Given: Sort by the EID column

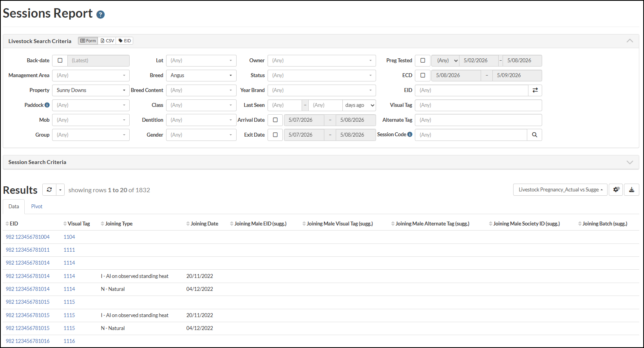Looking at the screenshot, I should pos(12,224).
